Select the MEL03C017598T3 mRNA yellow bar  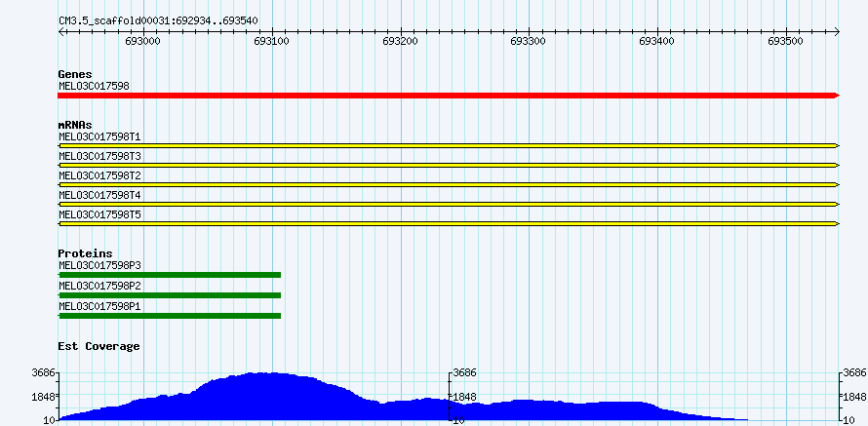pos(449,165)
